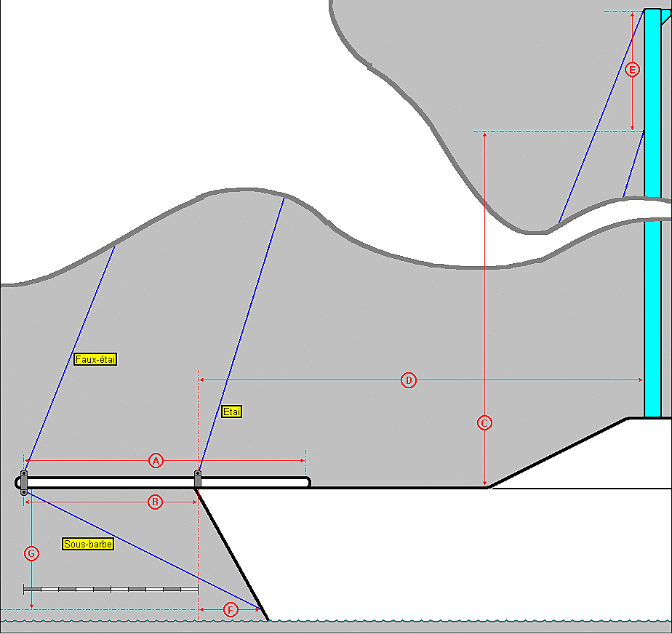
Task: Click the circled G dimension marker
Action: pos(31,553)
